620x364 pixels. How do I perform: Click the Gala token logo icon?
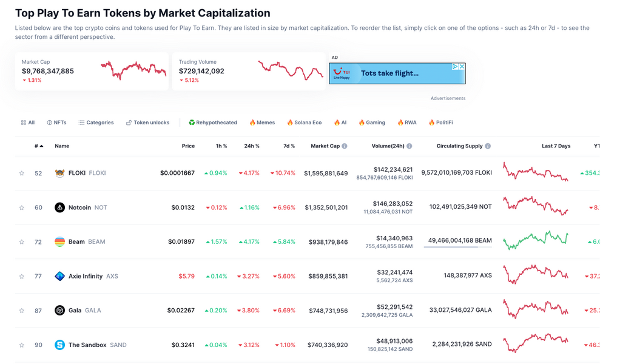tap(59, 311)
